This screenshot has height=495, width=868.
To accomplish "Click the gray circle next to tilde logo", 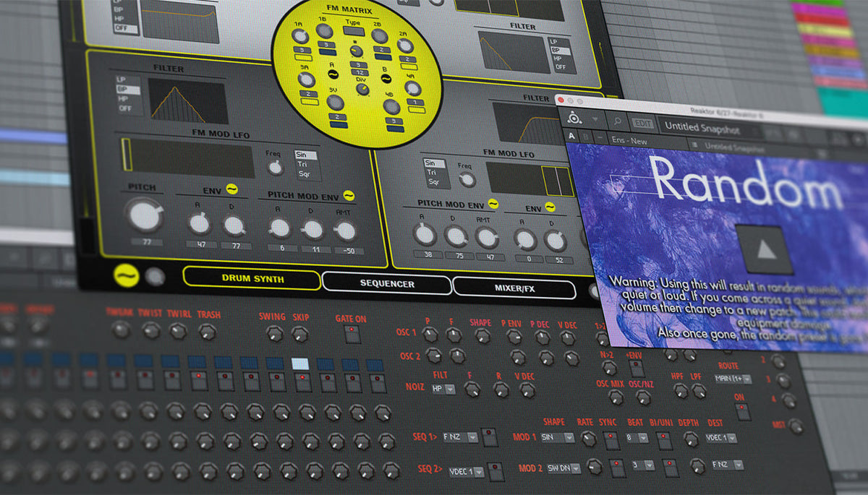I will coord(153,276).
